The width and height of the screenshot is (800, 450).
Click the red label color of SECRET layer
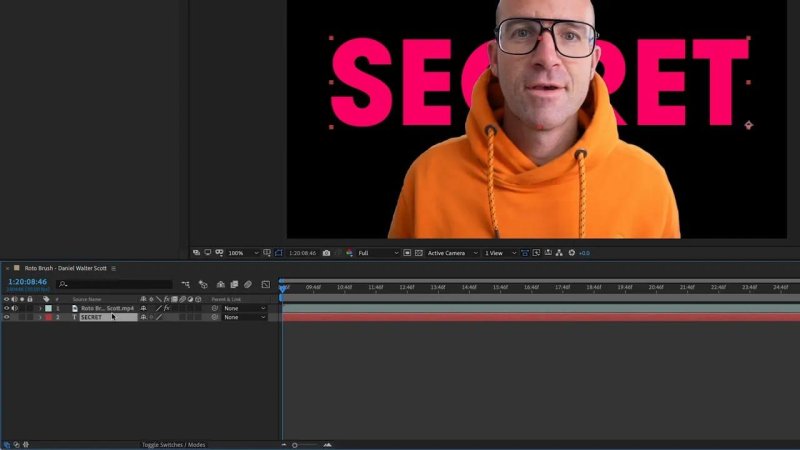click(48, 317)
